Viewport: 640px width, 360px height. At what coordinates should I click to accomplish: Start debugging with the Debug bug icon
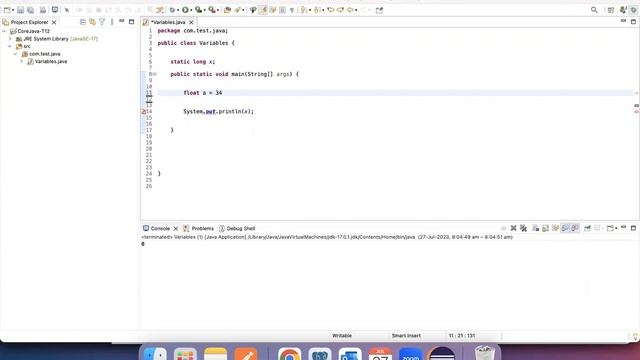(172, 10)
